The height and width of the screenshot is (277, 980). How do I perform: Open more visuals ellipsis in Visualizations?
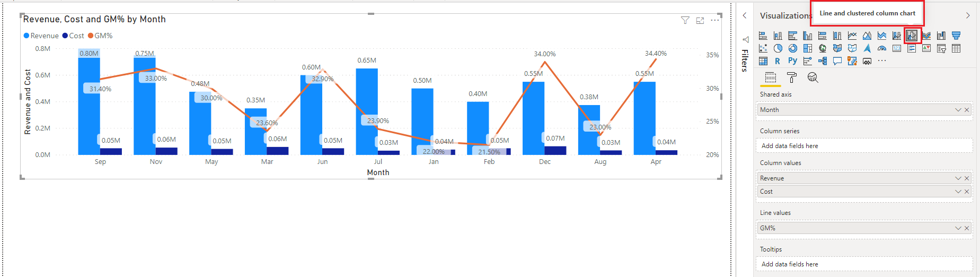coord(881,61)
